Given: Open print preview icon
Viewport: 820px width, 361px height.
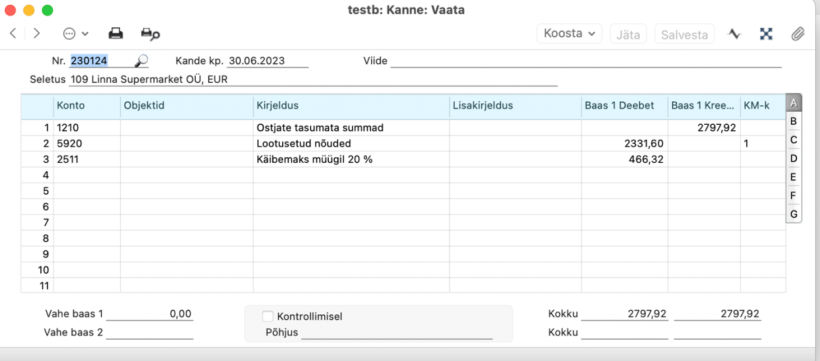Looking at the screenshot, I should point(150,34).
